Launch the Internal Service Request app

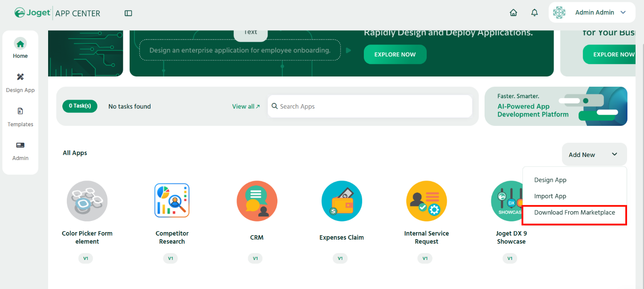click(x=426, y=201)
